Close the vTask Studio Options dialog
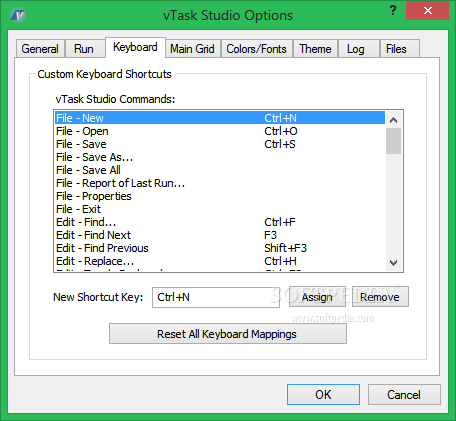 (x=428, y=11)
